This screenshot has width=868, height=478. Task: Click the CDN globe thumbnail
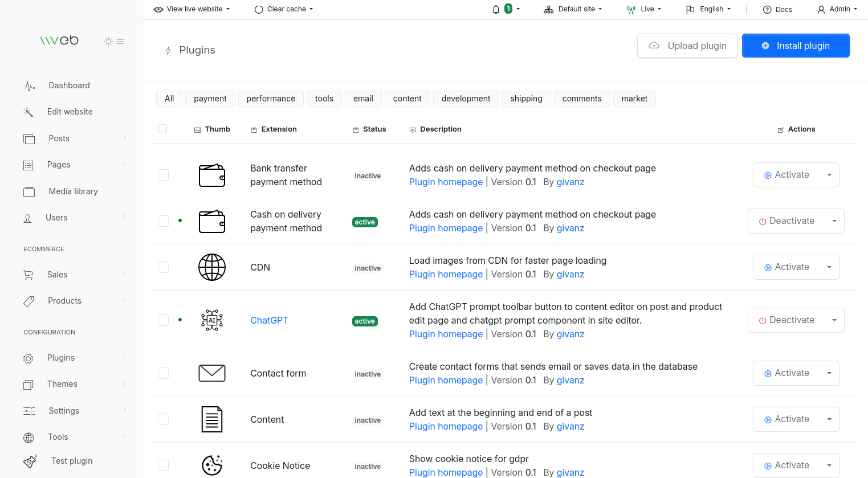coord(212,267)
